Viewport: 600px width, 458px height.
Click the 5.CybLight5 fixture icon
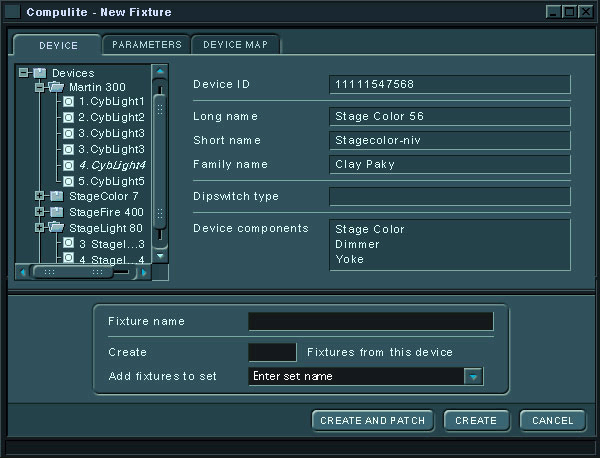[69, 181]
